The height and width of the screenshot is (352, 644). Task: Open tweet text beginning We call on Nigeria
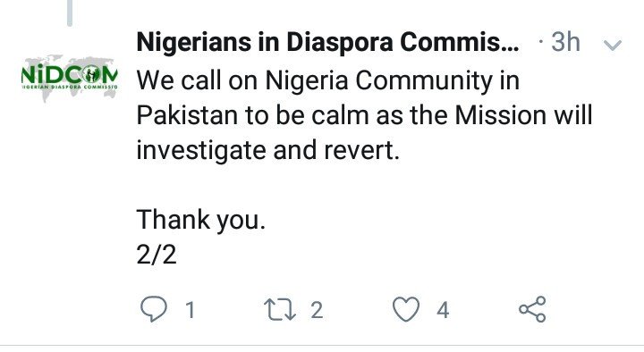coord(364,115)
